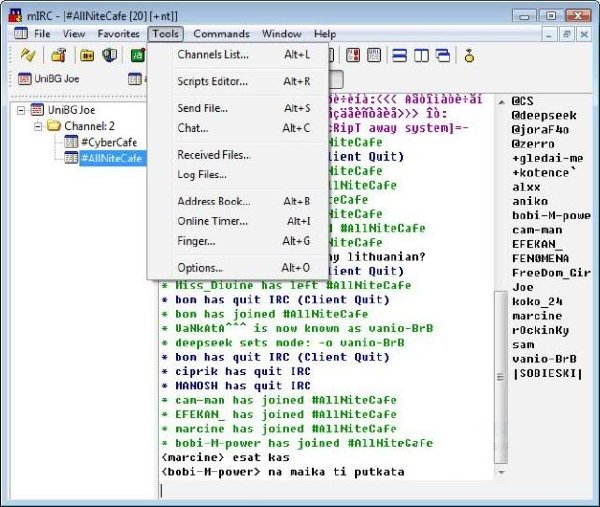Select |SOBIESKI| in the nick list
Image resolution: width=600 pixels, height=507 pixels.
pyautogui.click(x=547, y=373)
